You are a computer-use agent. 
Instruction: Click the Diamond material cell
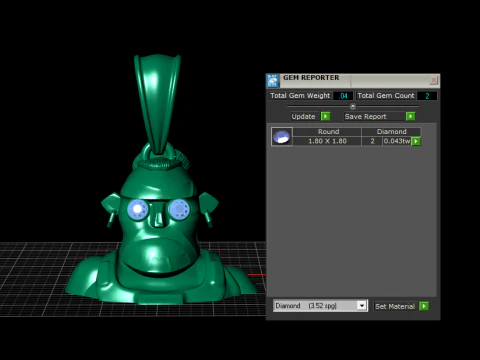tap(391, 131)
